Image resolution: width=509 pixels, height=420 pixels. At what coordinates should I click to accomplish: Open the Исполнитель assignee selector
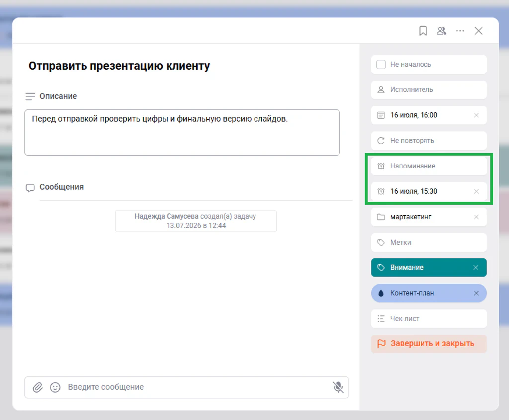429,90
